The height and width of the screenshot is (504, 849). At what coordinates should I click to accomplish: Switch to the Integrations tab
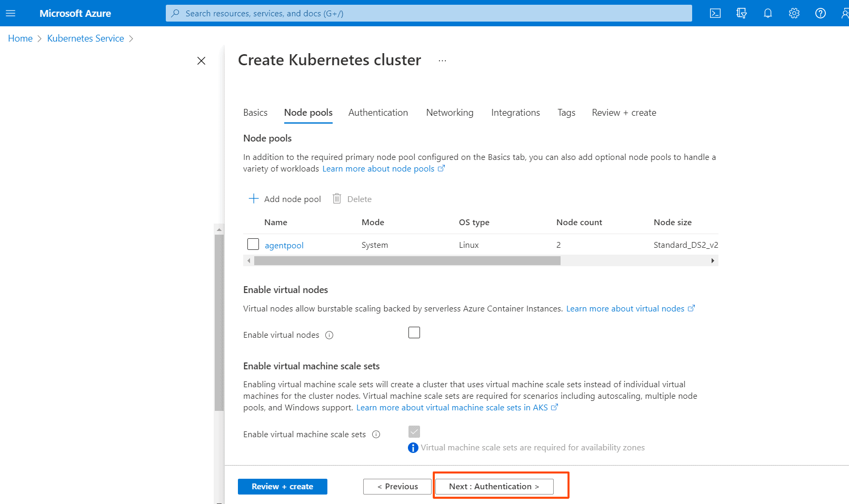pos(515,113)
